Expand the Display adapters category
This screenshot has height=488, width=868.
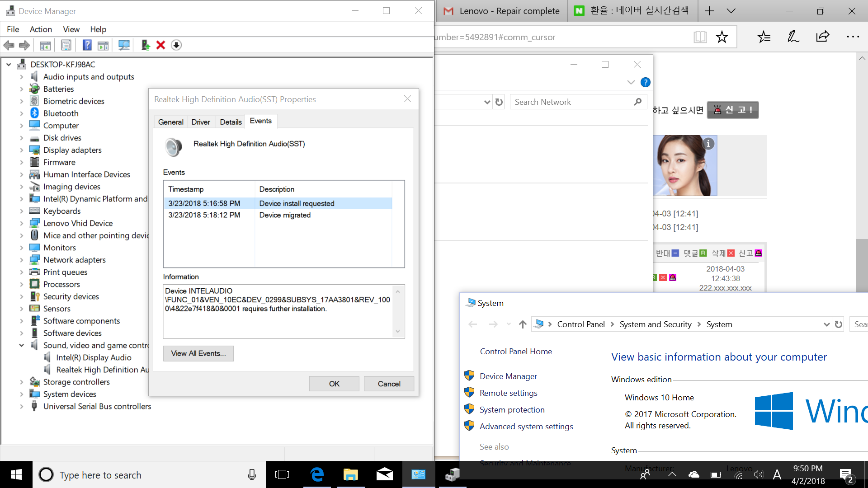[x=21, y=150]
